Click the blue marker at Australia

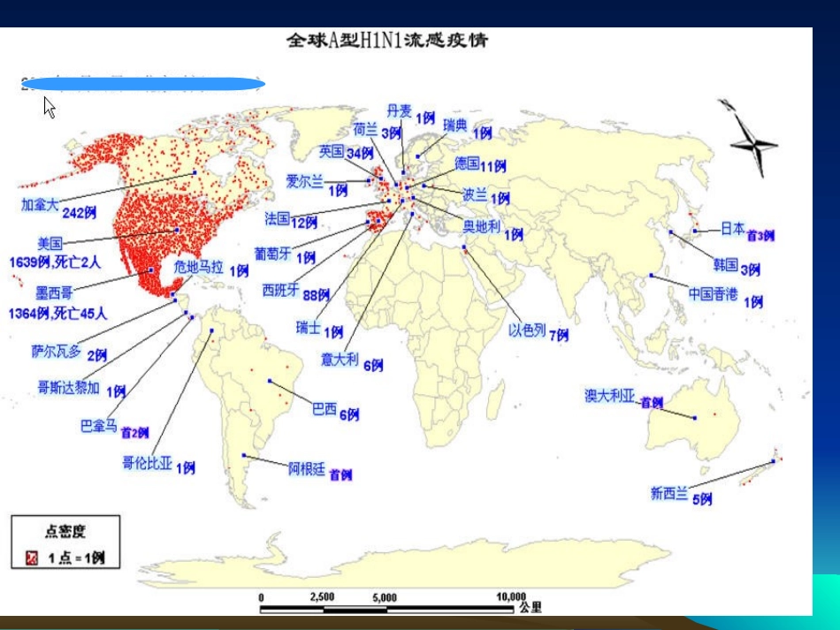(695, 418)
